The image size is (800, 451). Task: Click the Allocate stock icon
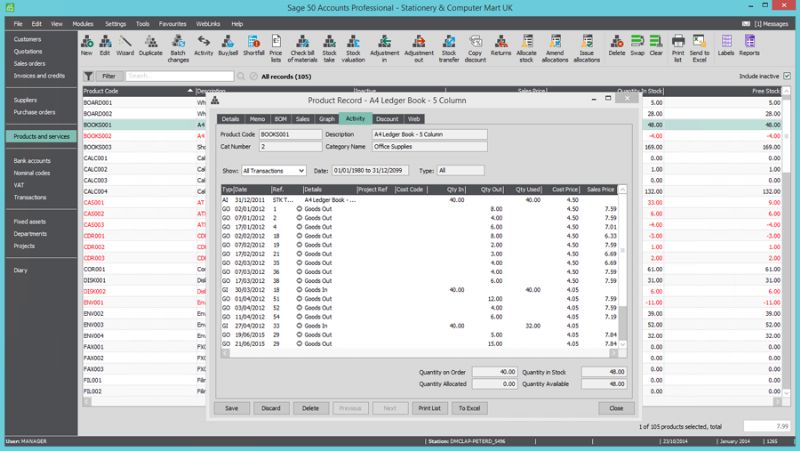(527, 48)
